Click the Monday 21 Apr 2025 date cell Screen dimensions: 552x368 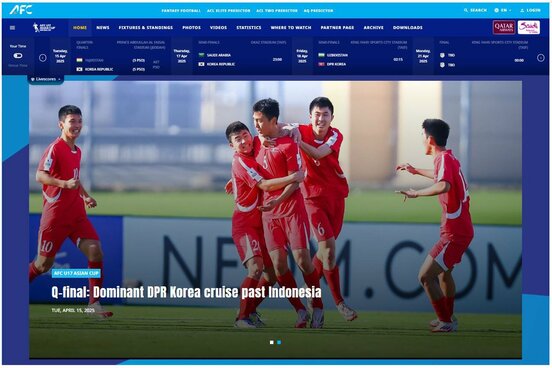(x=423, y=56)
